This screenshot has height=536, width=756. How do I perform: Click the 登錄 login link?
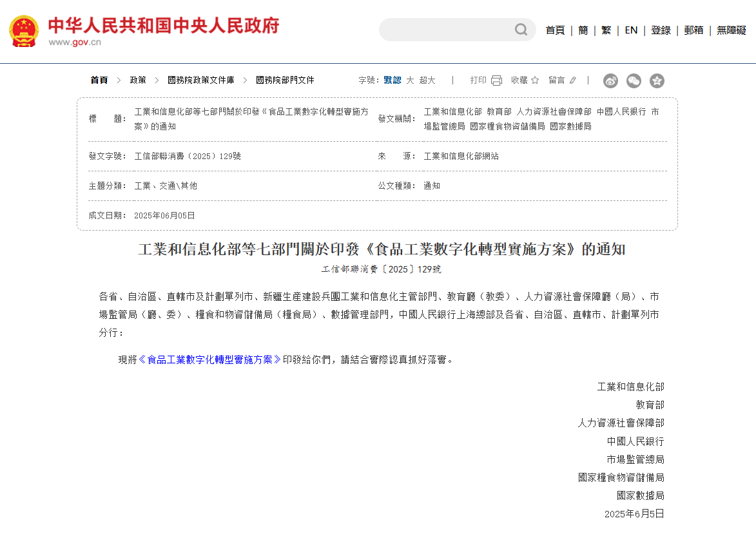tap(660, 30)
